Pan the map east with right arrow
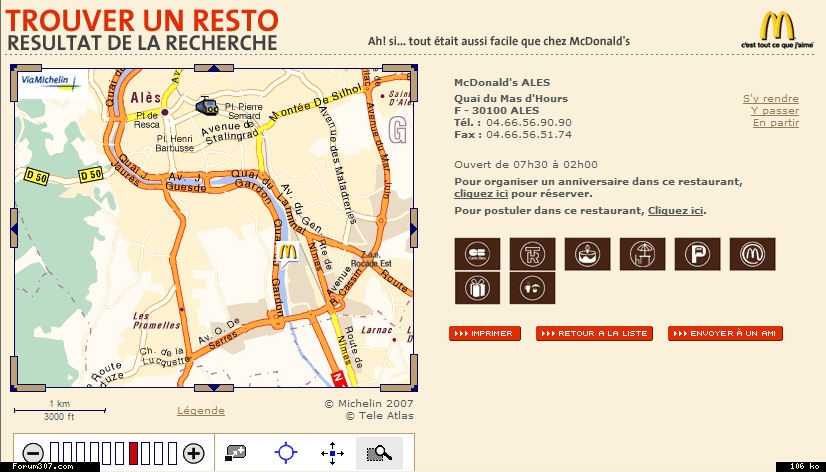 coord(414,228)
